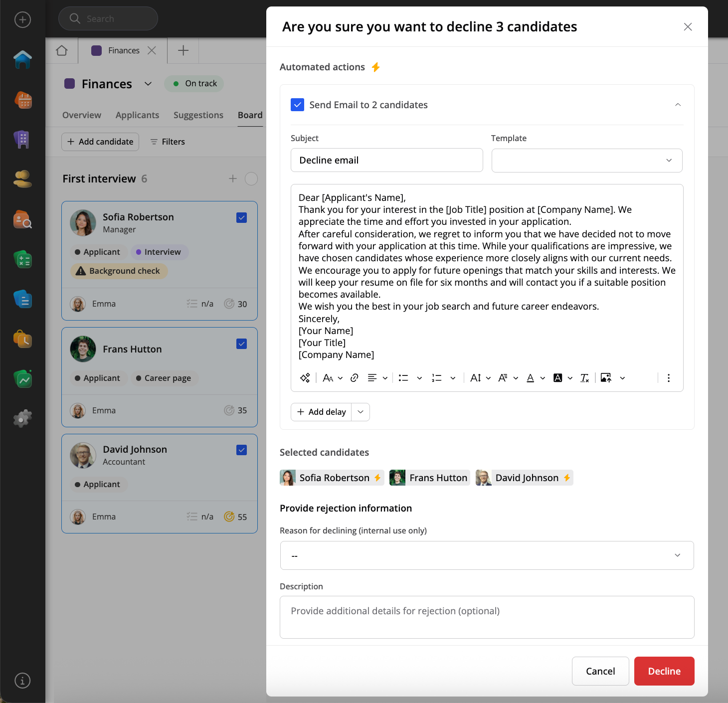The width and height of the screenshot is (728, 703).
Task: Uncheck Send Email to 2 candidates
Action: click(x=297, y=105)
